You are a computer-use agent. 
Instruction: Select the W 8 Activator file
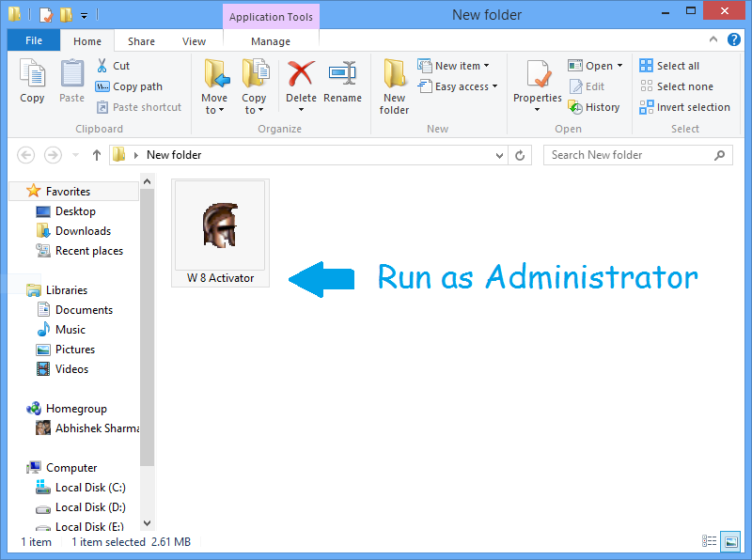pos(220,234)
